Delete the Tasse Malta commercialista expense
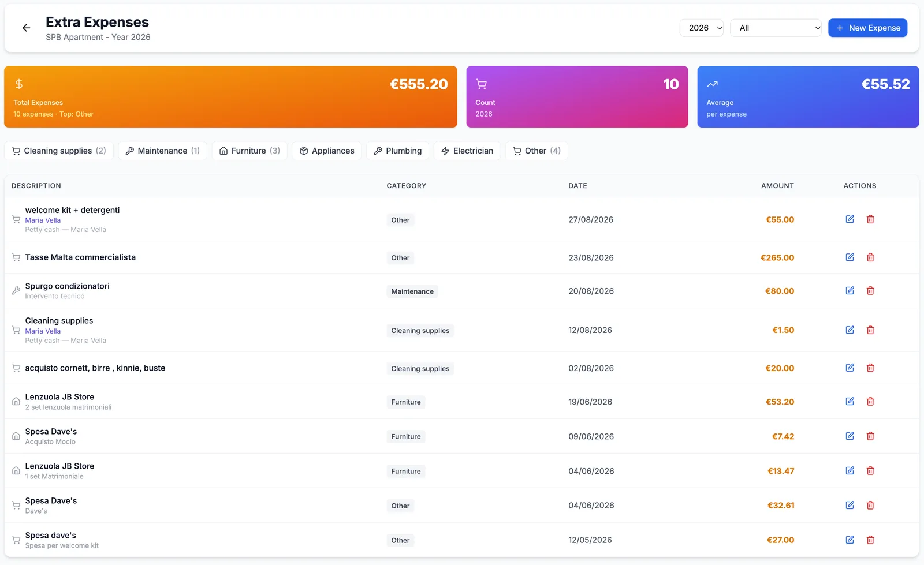924x565 pixels. point(870,257)
